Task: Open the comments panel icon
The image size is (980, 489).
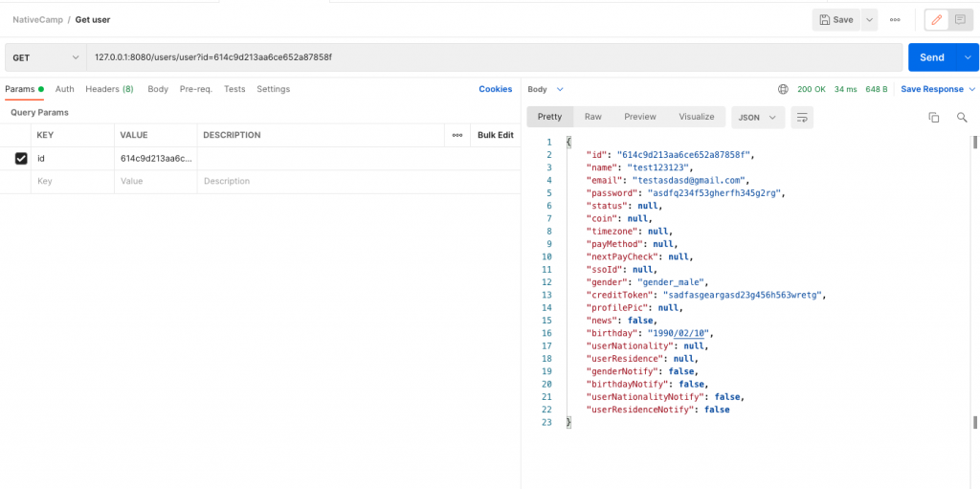Action: pos(960,19)
